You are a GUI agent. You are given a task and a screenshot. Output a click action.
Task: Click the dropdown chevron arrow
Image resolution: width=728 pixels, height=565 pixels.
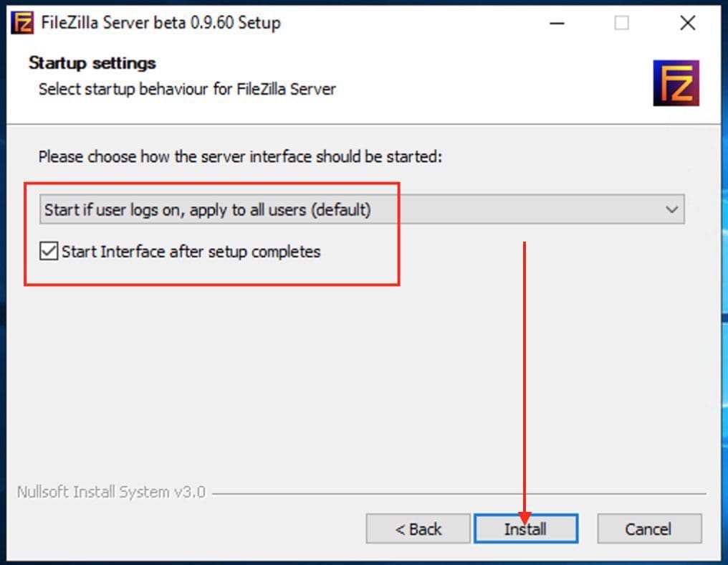tap(672, 209)
